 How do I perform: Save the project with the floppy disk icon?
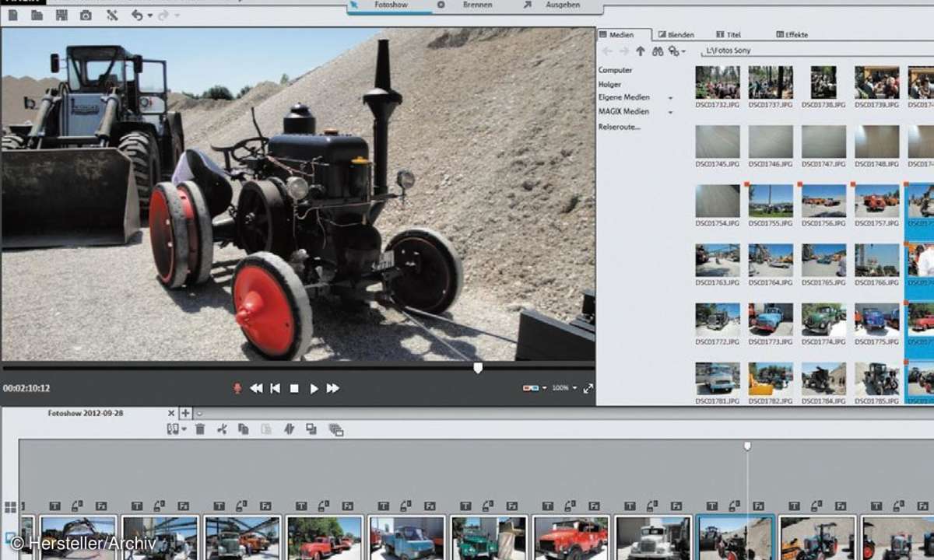click(61, 15)
